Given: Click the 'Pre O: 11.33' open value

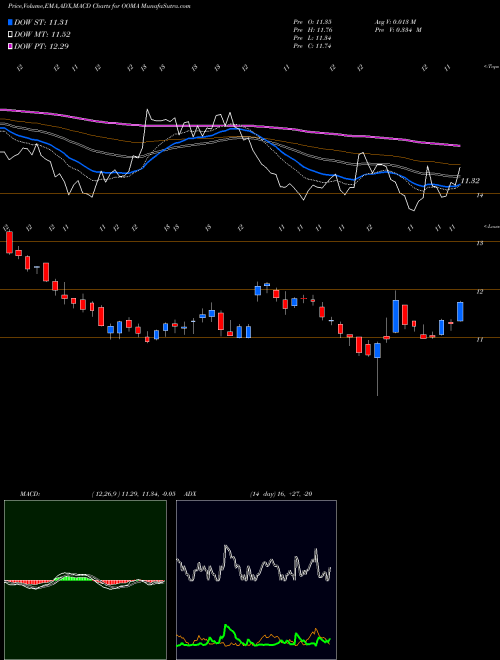Looking at the screenshot, I should pyautogui.click(x=313, y=22).
